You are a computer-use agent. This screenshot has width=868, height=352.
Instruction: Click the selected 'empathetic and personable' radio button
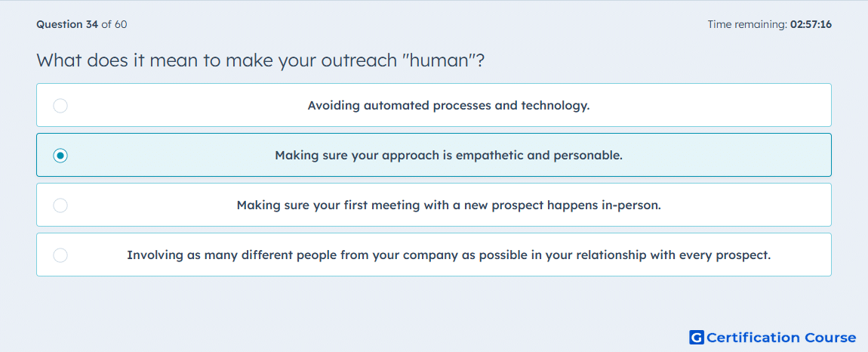click(60, 155)
